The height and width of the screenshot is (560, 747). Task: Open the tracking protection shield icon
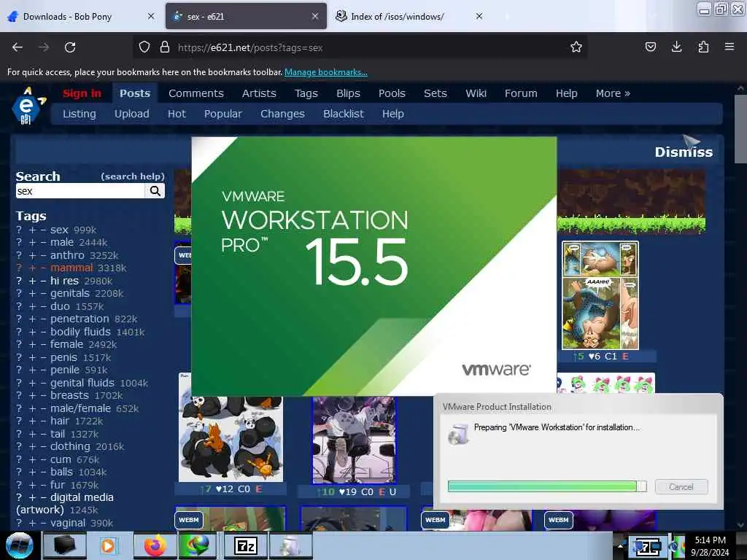point(144,47)
